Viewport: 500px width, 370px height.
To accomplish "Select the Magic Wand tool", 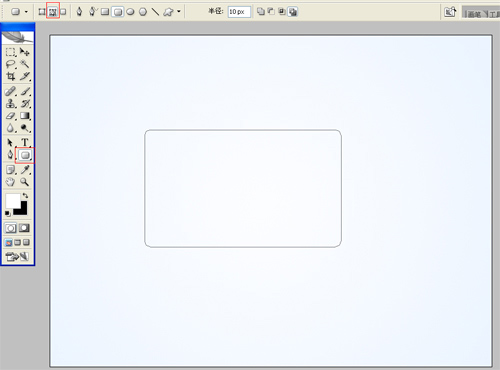I will tap(24, 64).
